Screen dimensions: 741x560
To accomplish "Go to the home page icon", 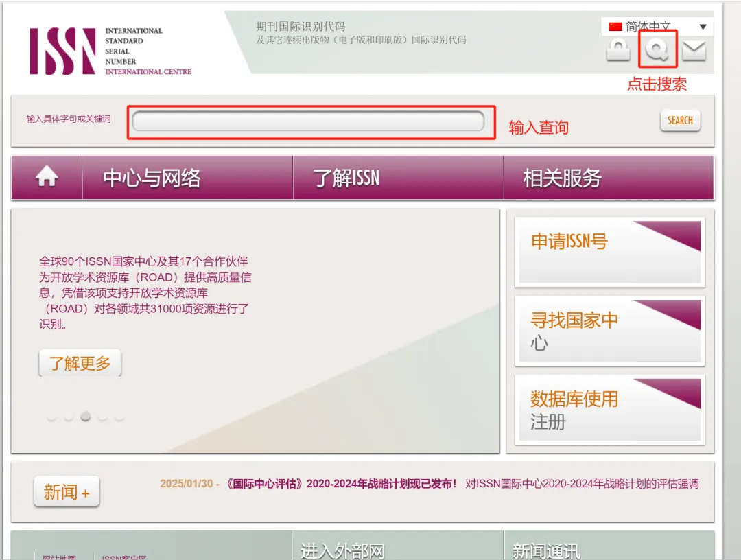I will [x=47, y=178].
